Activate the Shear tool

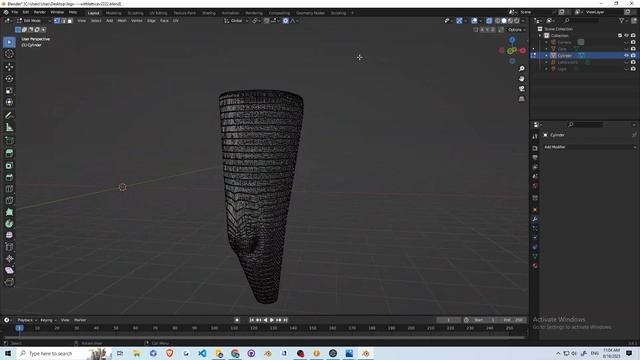point(9,270)
